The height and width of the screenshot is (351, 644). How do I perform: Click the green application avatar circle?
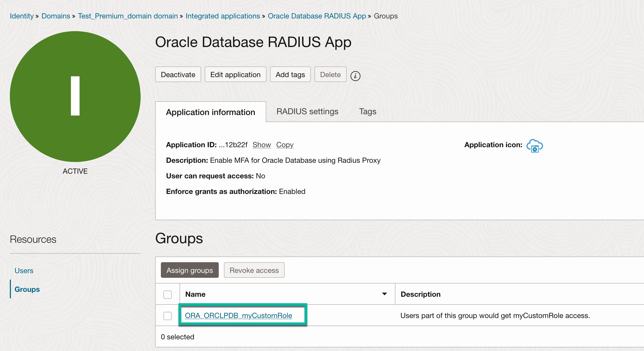point(75,97)
